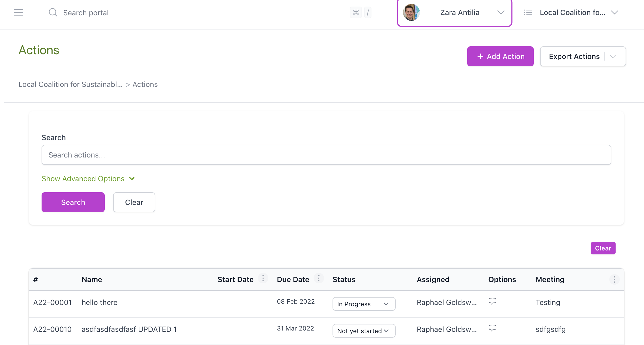Open the Start Date column options menu
Viewport: 644px width, 345px height.
pos(263,278)
